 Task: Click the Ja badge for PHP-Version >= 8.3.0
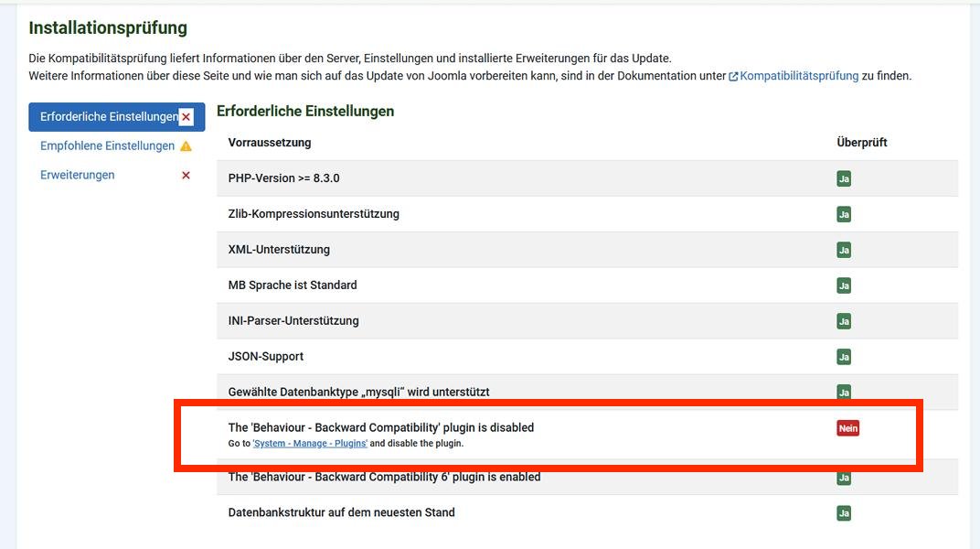point(842,178)
